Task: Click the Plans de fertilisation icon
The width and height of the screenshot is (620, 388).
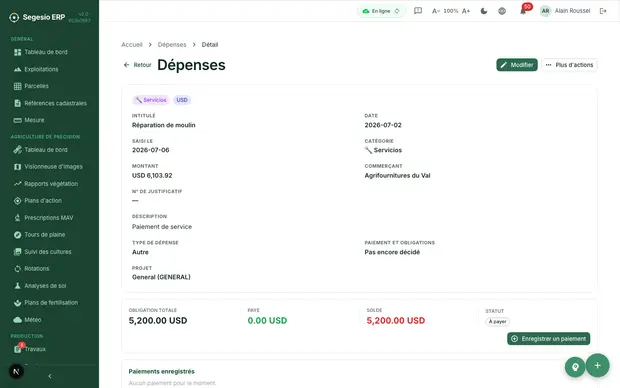Action: (x=17, y=303)
